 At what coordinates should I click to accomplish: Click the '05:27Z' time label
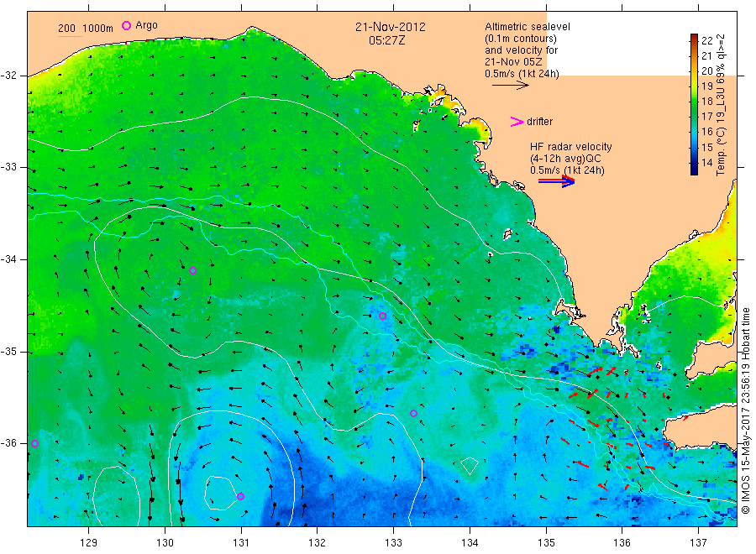[x=387, y=40]
